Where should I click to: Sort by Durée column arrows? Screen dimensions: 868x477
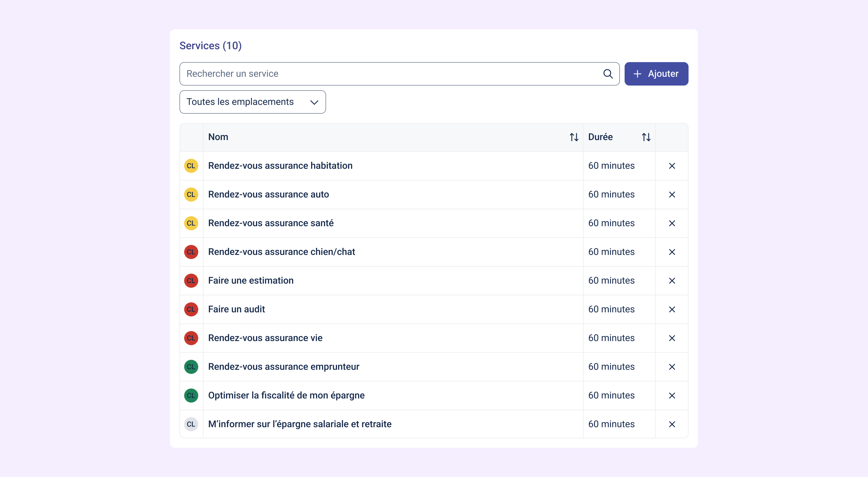pyautogui.click(x=646, y=137)
